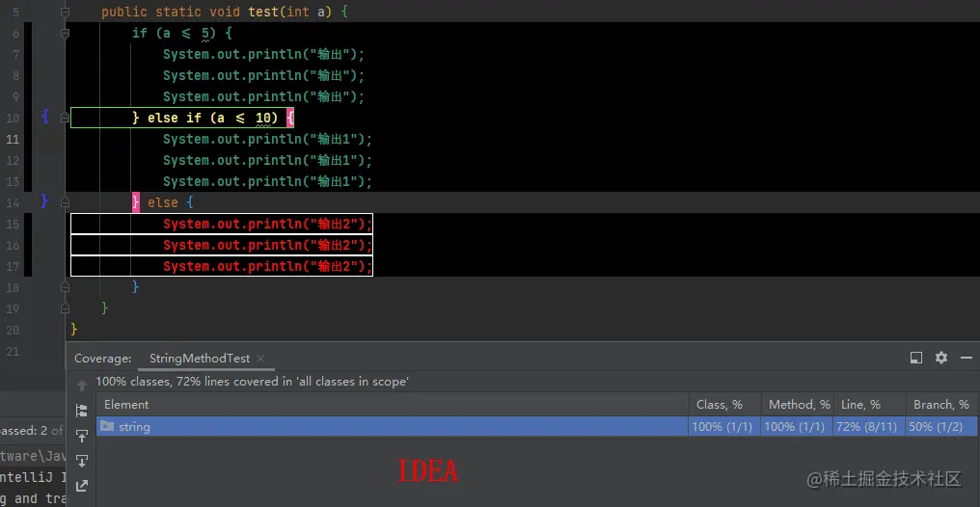This screenshot has height=507, width=980.
Task: Close the StringMethodTest coverage tab
Action: 260,359
